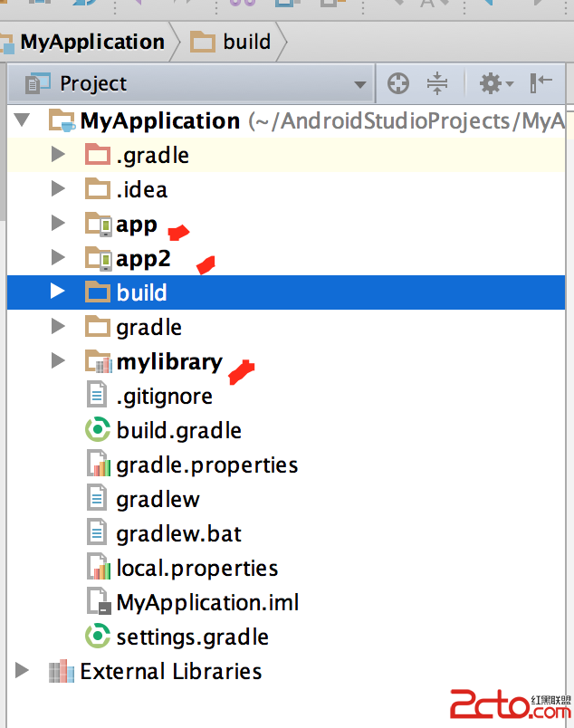The image size is (574, 728).
Task: Click the collapse all icon
Action: pyautogui.click(x=437, y=84)
